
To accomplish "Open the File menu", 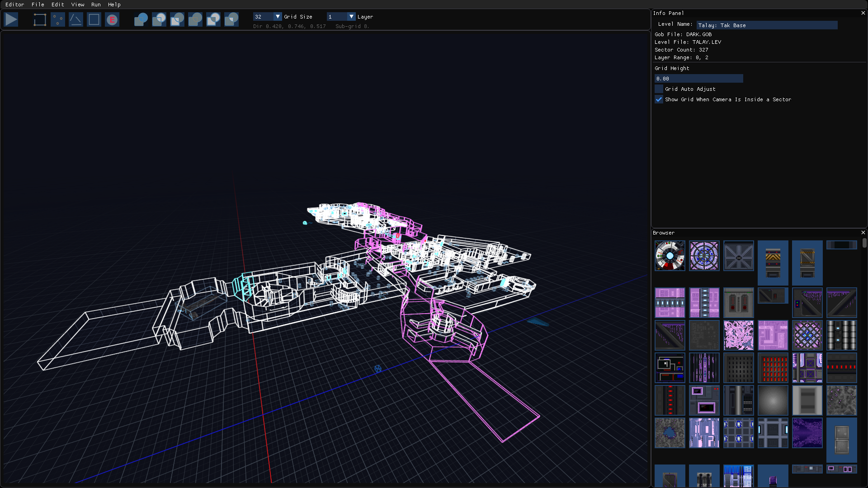I will (38, 5).
